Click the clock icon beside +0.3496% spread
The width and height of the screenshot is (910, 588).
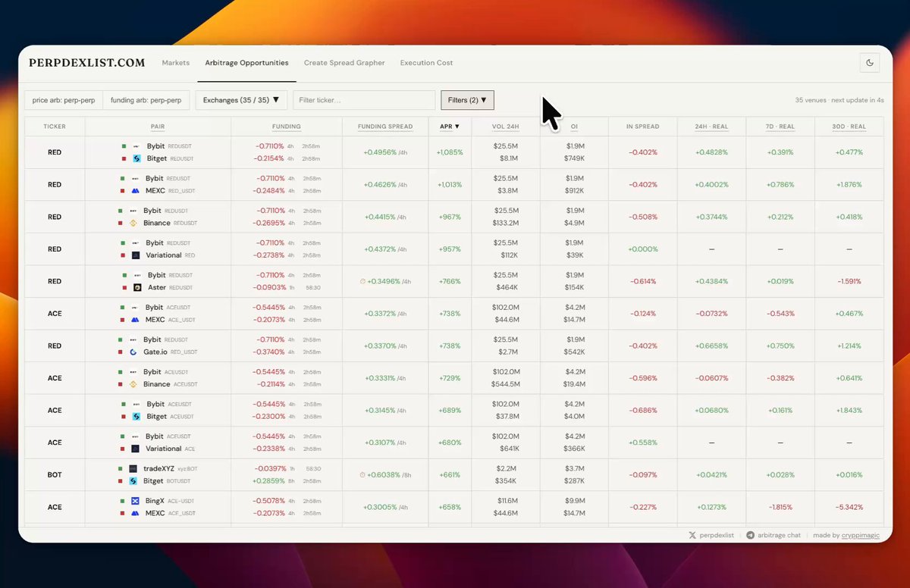point(363,282)
